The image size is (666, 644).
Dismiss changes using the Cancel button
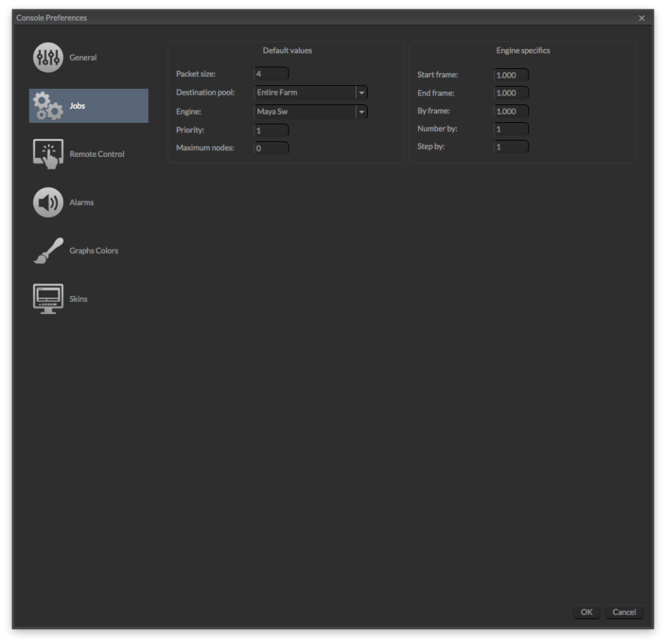pos(624,612)
